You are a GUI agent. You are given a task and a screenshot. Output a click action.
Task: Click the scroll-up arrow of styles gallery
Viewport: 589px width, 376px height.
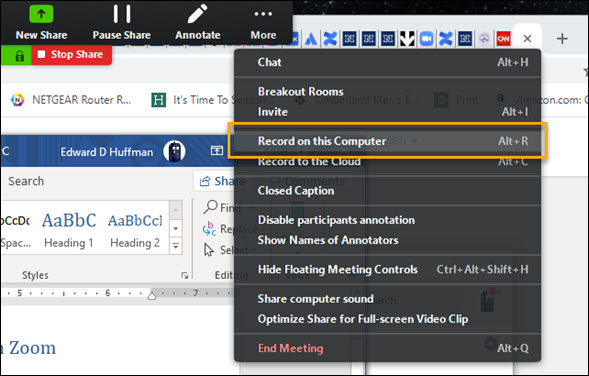(176, 210)
